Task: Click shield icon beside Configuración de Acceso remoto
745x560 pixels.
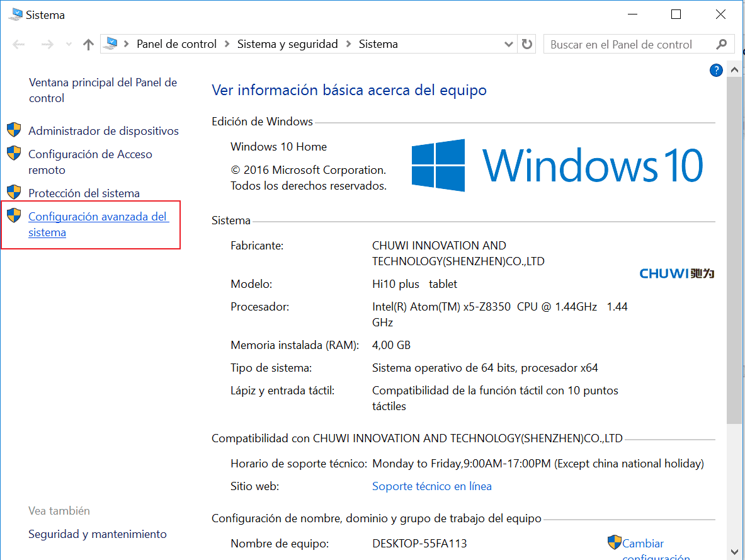Action: tap(14, 153)
